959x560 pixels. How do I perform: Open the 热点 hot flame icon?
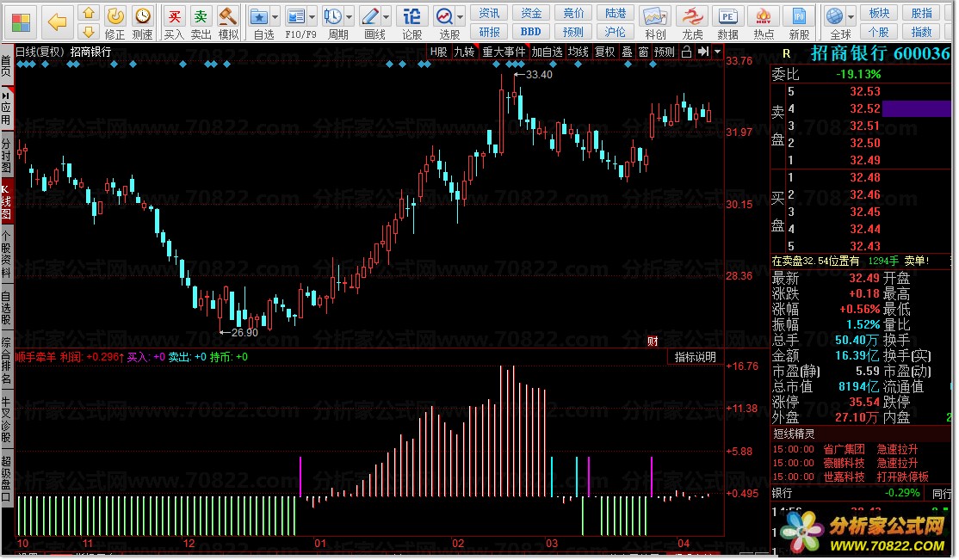tap(764, 16)
